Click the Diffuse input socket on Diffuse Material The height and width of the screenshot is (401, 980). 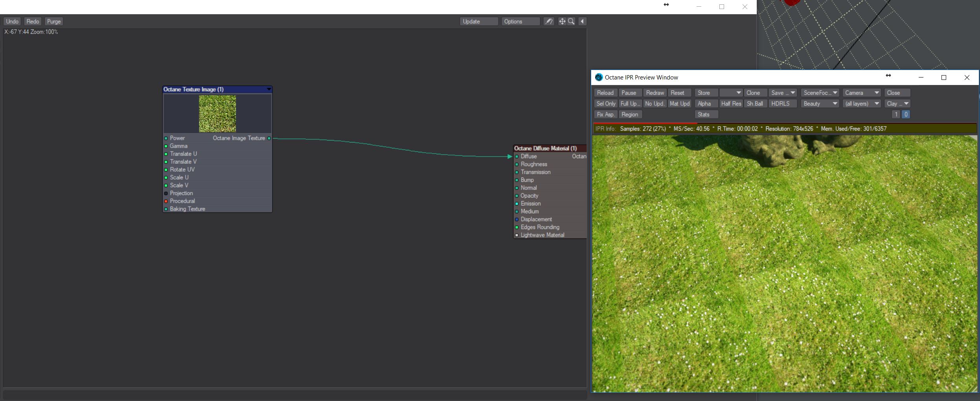tap(517, 157)
